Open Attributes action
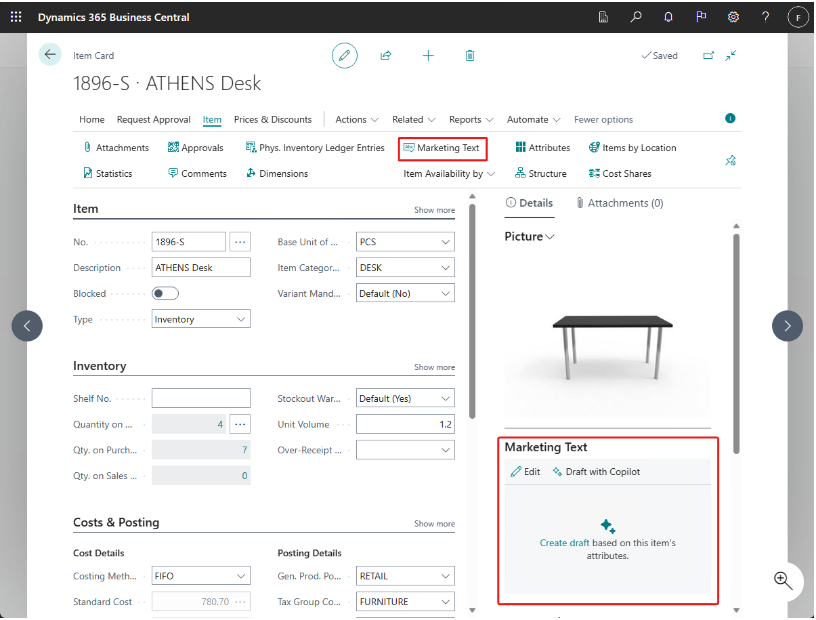 [x=542, y=148]
